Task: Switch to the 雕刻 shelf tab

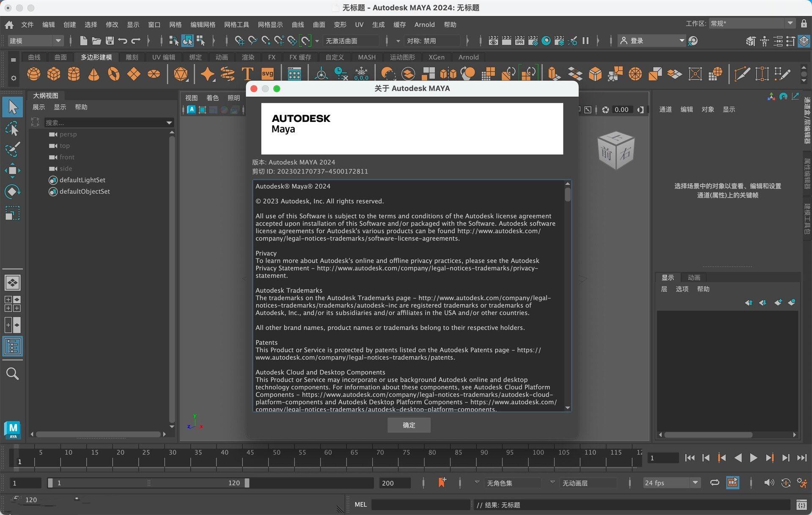Action: [132, 57]
